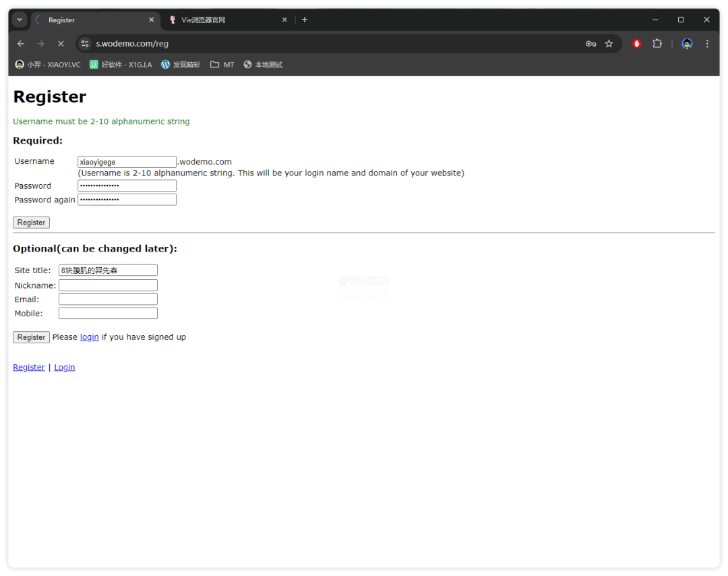Click the Password again input field

[x=127, y=199]
